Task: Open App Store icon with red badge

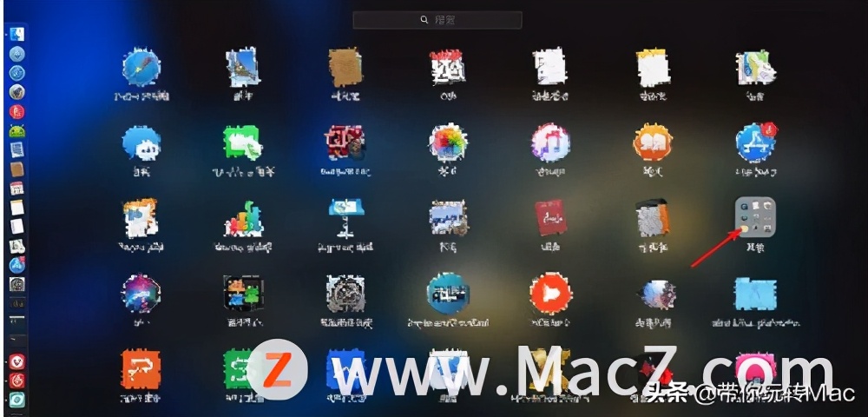Action: click(756, 142)
